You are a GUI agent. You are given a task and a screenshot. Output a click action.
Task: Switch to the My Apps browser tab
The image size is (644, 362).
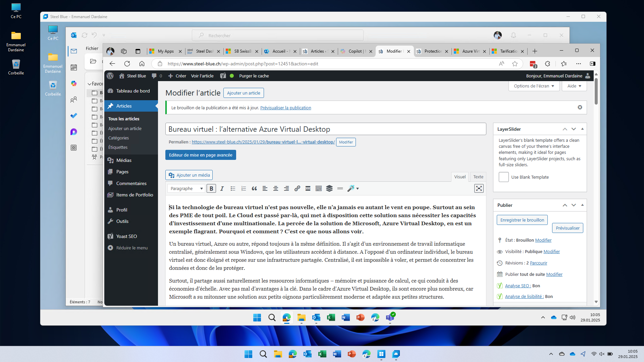166,51
